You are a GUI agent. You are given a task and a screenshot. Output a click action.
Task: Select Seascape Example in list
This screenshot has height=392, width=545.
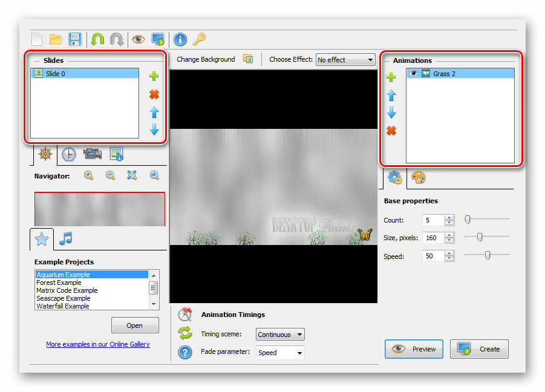pyautogui.click(x=92, y=298)
